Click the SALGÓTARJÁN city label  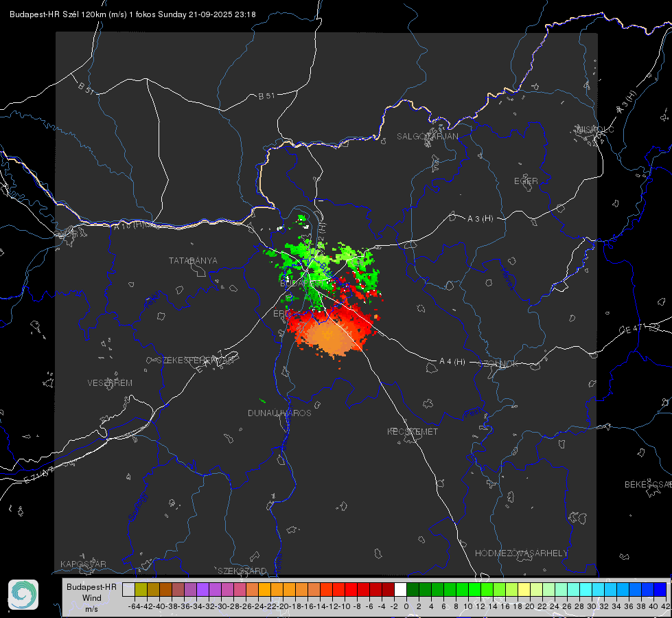point(427,137)
